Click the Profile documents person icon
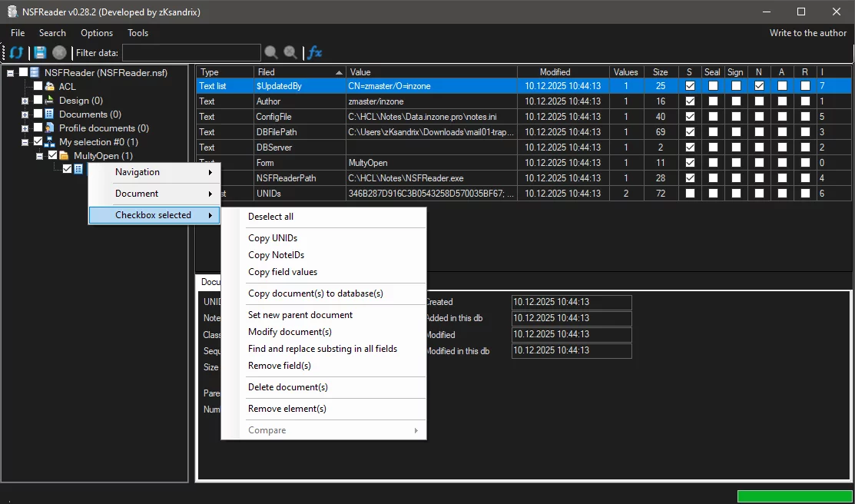855x504 pixels. coord(50,128)
